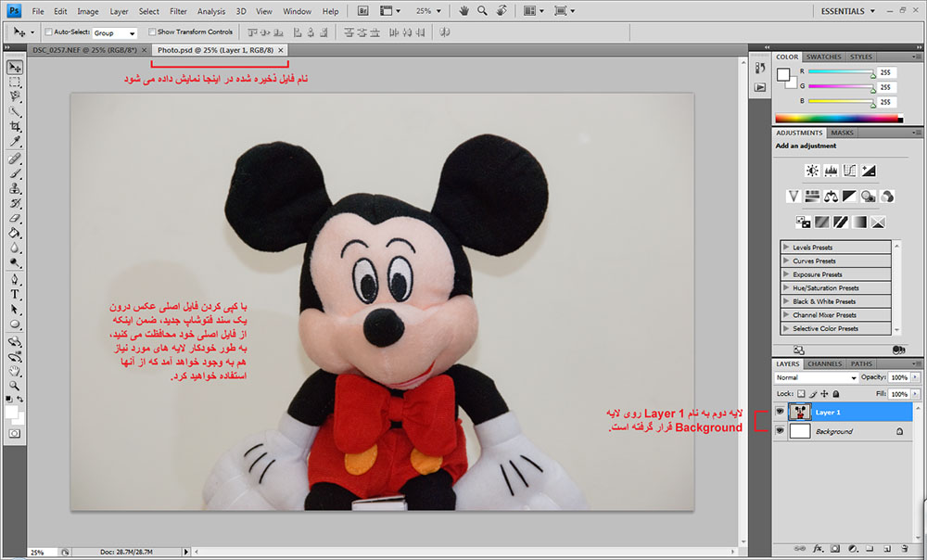Add a Vibrance adjustment
The width and height of the screenshot is (927, 560).
pyautogui.click(x=794, y=197)
